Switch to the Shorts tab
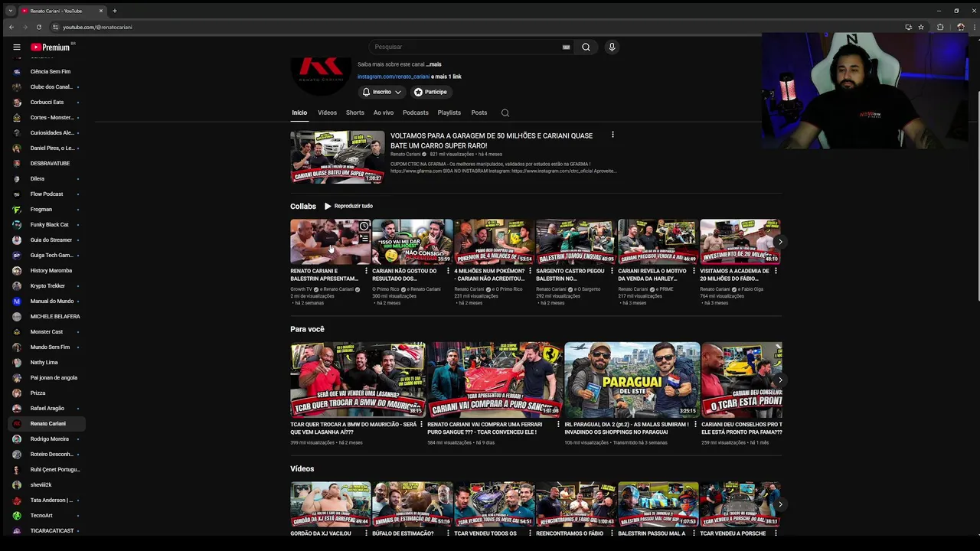This screenshot has width=980, height=551. (355, 112)
